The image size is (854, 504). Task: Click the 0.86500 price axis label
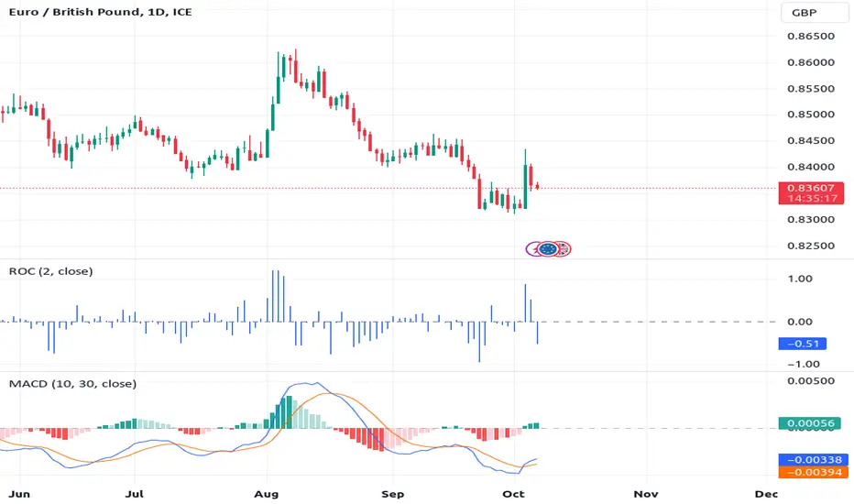tap(810, 36)
